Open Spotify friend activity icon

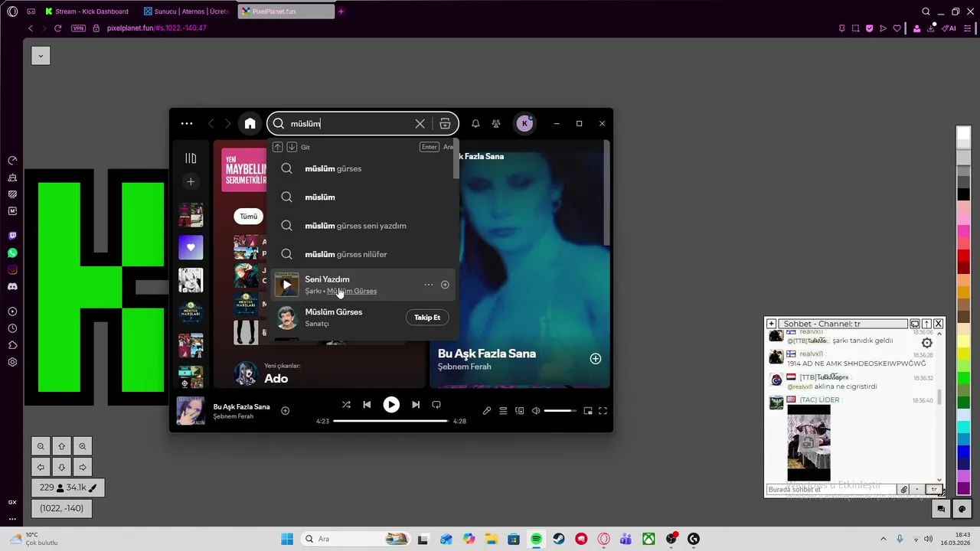pos(496,123)
